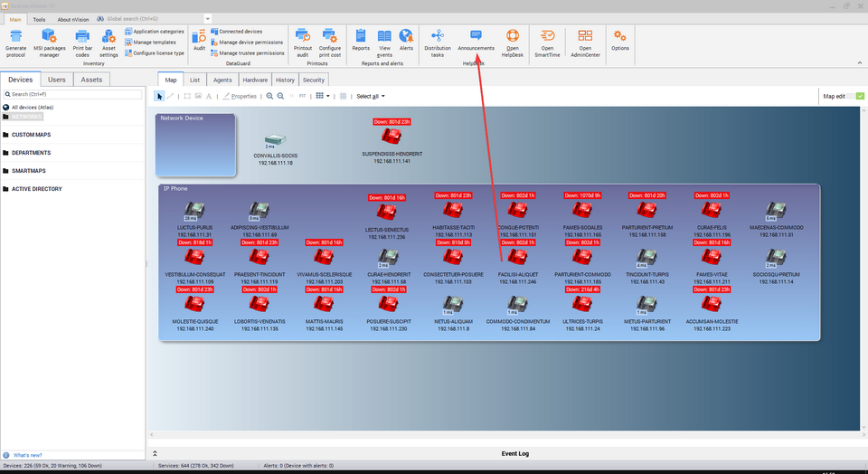Select the CONVALLIS-SOCIIS network device icon

coord(274,140)
